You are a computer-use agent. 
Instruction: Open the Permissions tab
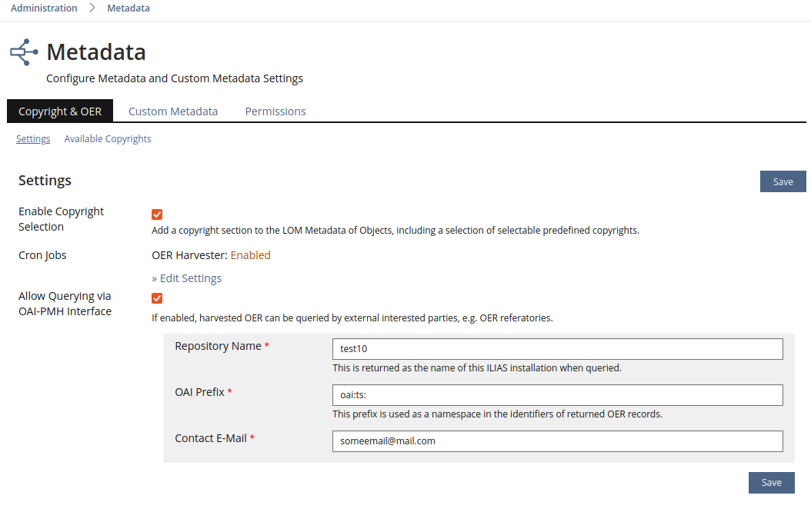[x=275, y=111]
